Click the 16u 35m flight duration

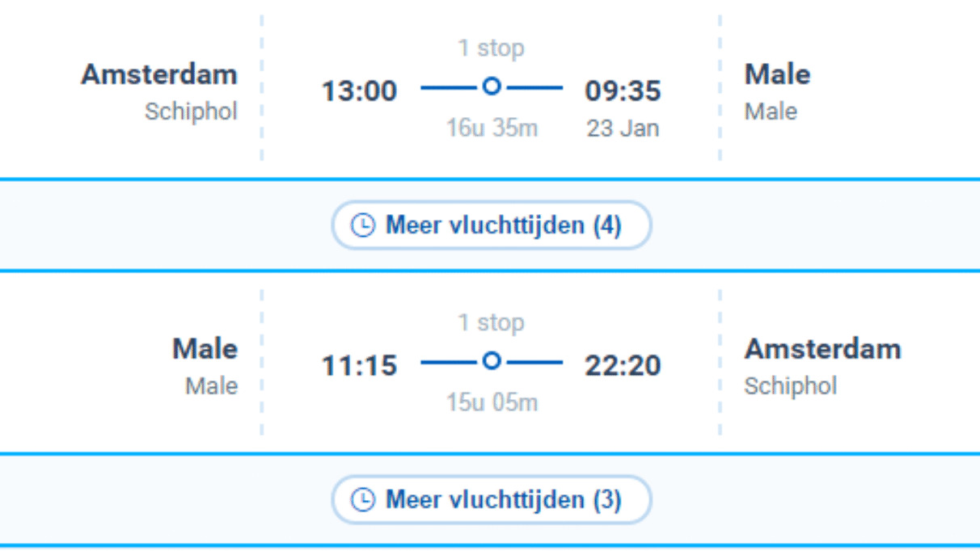(492, 128)
